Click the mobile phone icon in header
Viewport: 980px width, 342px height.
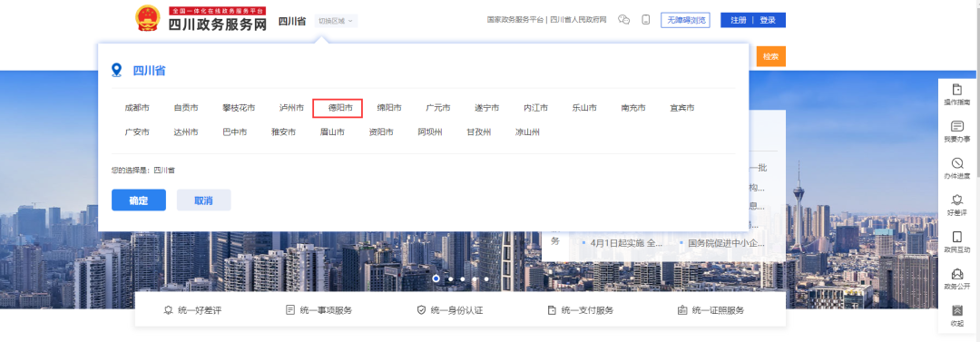pos(646,20)
